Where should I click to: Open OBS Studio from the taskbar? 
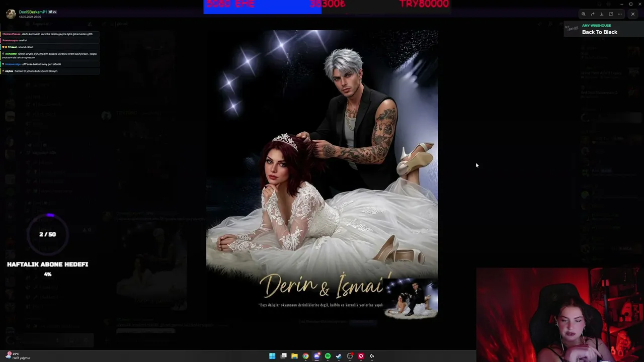(350, 356)
